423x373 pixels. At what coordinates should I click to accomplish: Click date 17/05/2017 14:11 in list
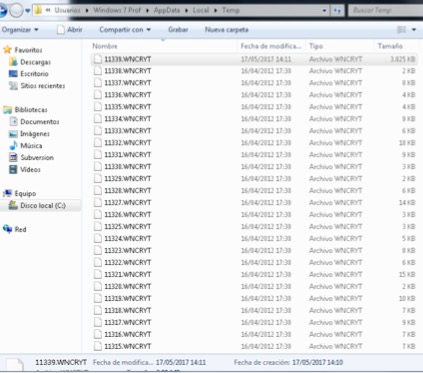click(266, 59)
